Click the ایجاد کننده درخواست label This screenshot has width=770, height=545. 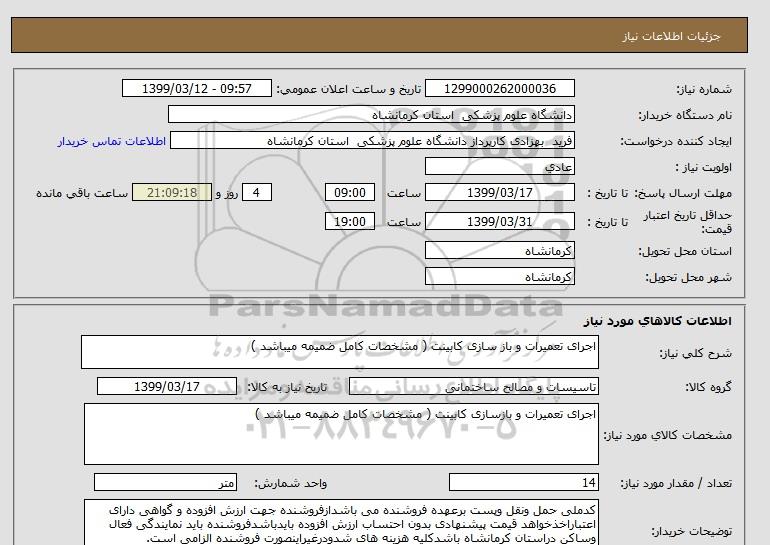(x=676, y=141)
